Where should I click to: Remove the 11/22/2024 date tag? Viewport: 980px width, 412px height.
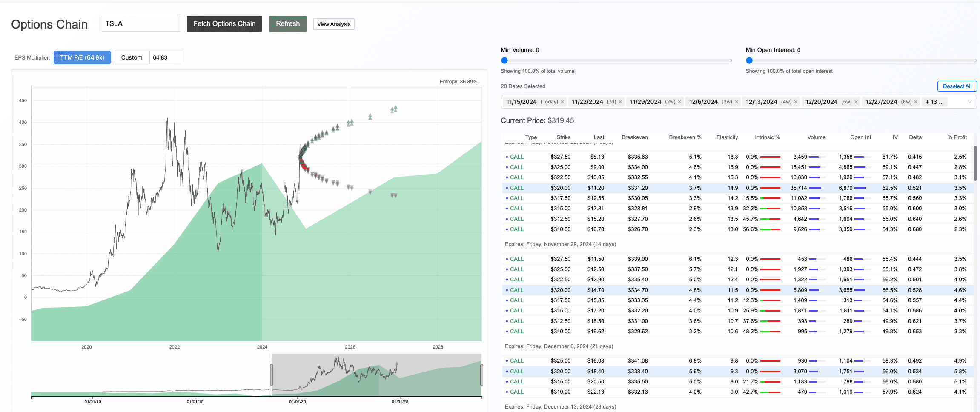point(620,102)
